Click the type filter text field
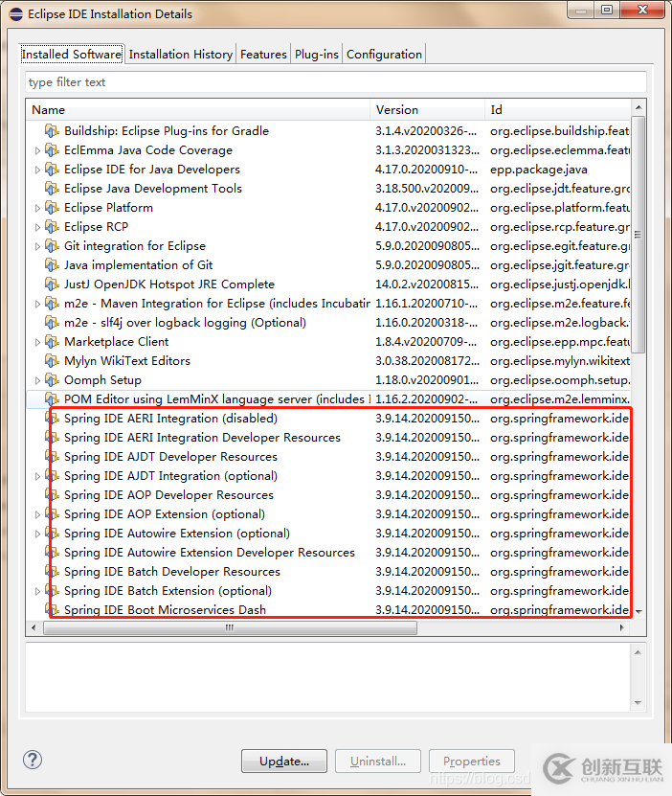Viewport: 672px width, 796px height. coord(336,82)
